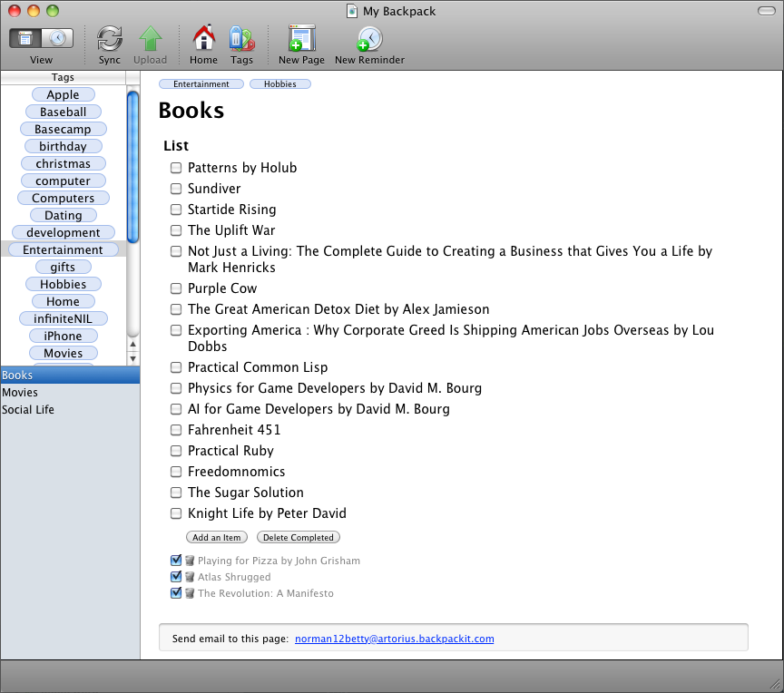
Task: Check The Uplift War item
Action: pyautogui.click(x=176, y=230)
